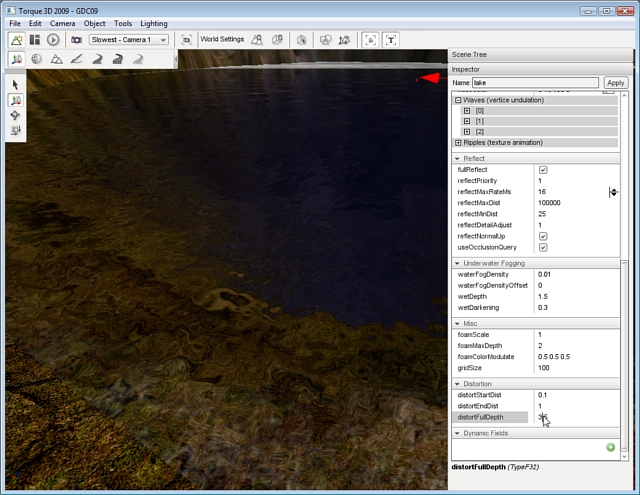The height and width of the screenshot is (495, 640).
Task: Activate the Move gizmo tool
Action: 16,100
